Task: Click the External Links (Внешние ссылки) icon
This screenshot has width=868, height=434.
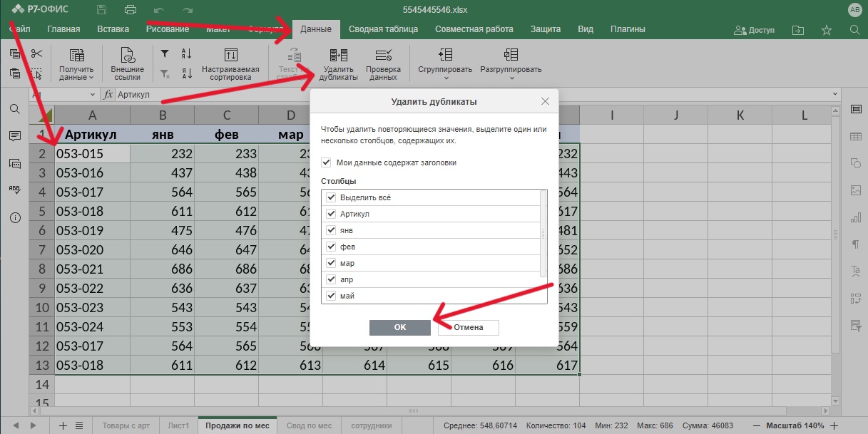Action: 128,56
